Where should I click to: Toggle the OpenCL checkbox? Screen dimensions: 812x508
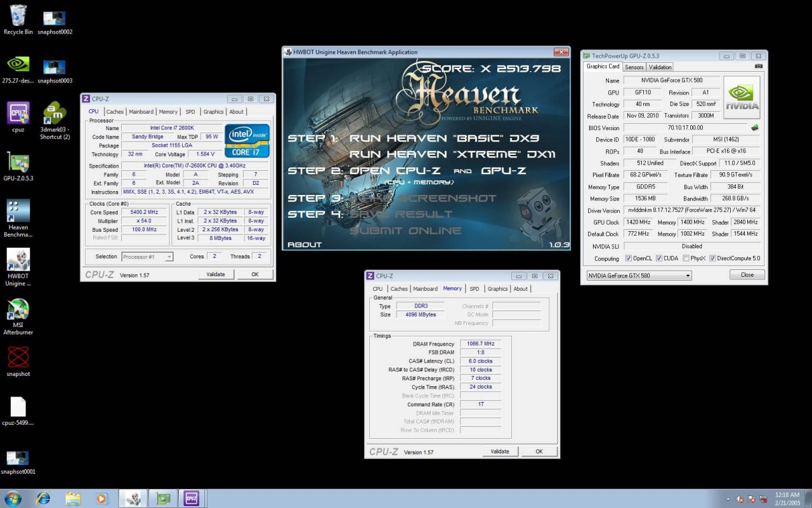click(x=628, y=258)
